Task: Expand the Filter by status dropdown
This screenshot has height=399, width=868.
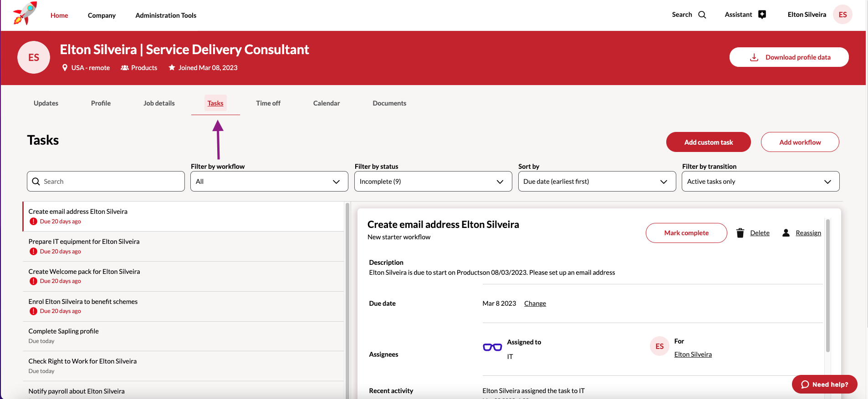Action: tap(433, 182)
